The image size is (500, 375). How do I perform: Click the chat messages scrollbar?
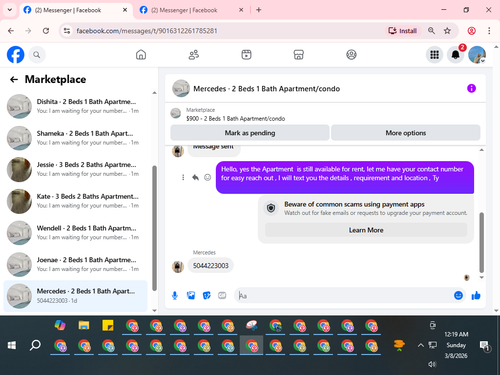[x=481, y=242]
